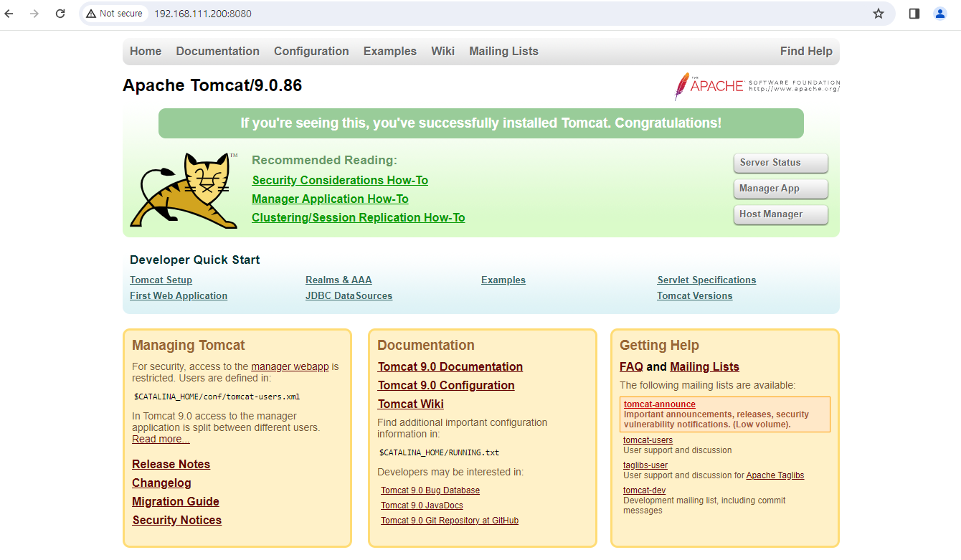The image size is (961, 560).
Task: Open the First Web Application link
Action: pyautogui.click(x=179, y=296)
